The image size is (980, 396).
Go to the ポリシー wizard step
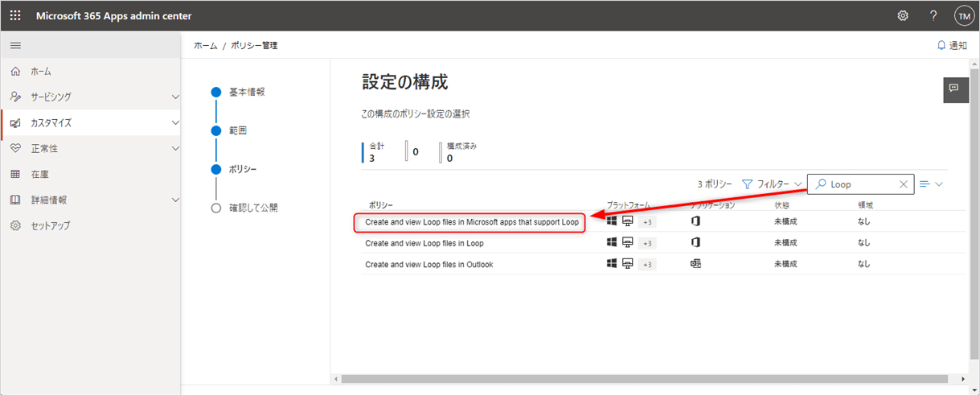[244, 169]
